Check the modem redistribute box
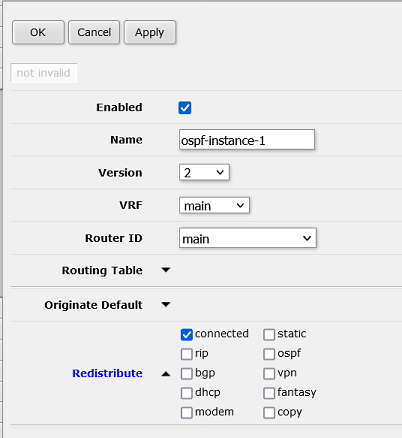The width and height of the screenshot is (402, 438). click(x=187, y=413)
